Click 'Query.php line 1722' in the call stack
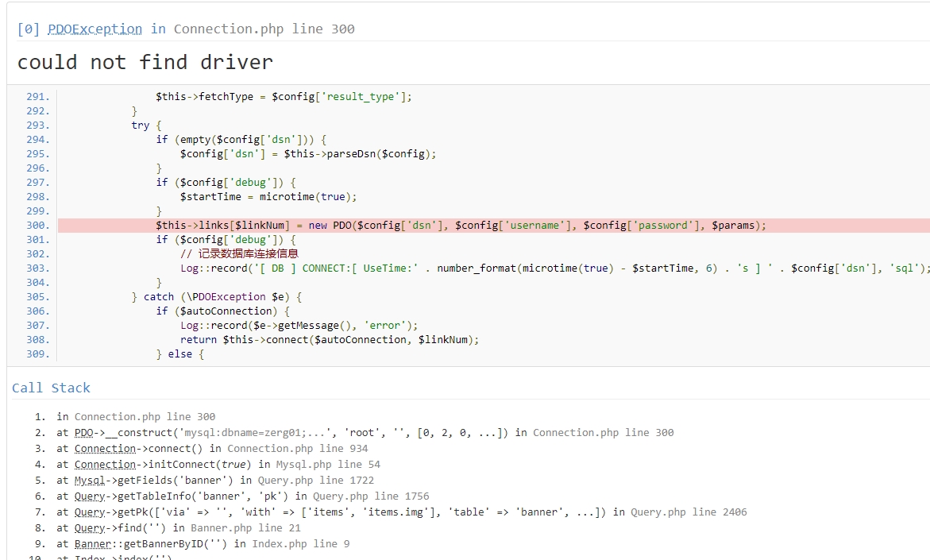 (315, 481)
